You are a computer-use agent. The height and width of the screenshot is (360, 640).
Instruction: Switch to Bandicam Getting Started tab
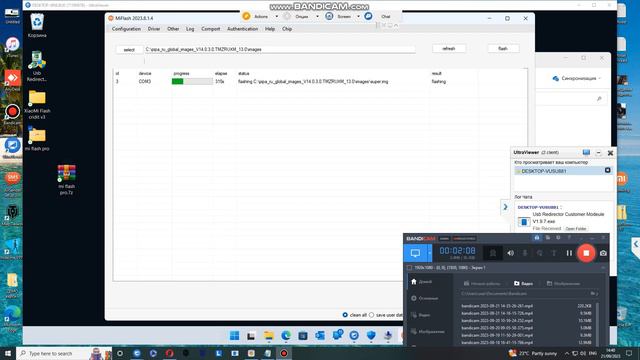coord(482,283)
